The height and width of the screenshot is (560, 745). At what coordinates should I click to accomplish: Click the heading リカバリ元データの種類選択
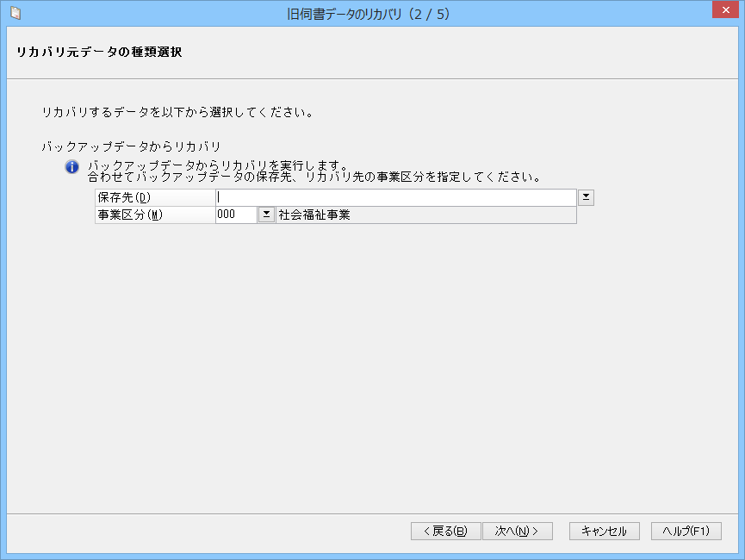click(x=99, y=52)
